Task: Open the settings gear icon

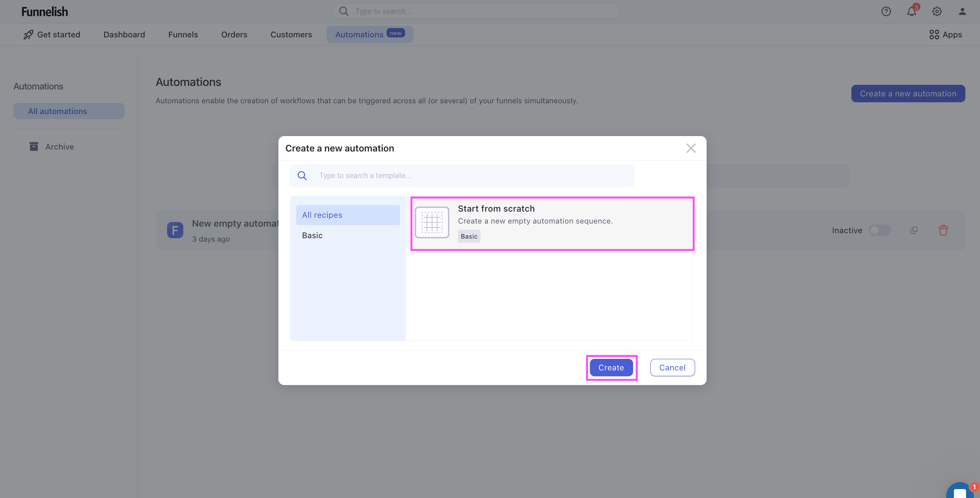Action: tap(937, 12)
